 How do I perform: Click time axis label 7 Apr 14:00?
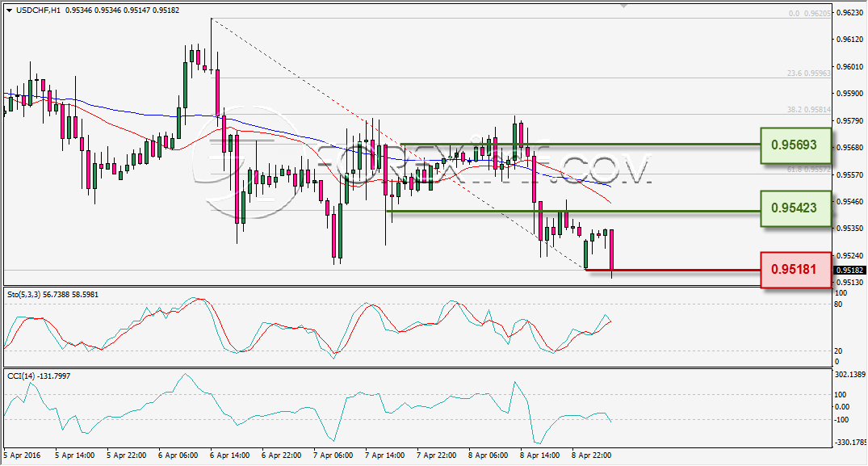[384, 455]
